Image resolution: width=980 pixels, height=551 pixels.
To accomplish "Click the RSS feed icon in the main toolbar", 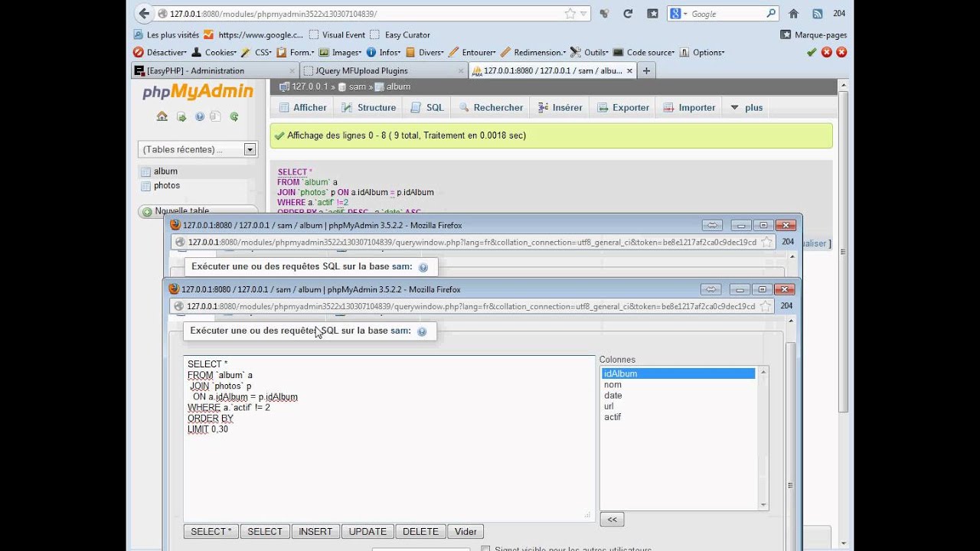I will pyautogui.click(x=817, y=14).
